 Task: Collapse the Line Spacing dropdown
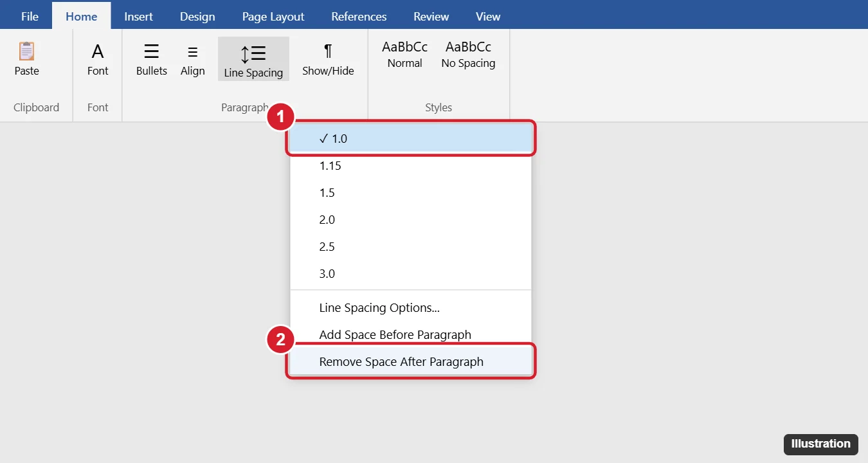pyautogui.click(x=253, y=59)
